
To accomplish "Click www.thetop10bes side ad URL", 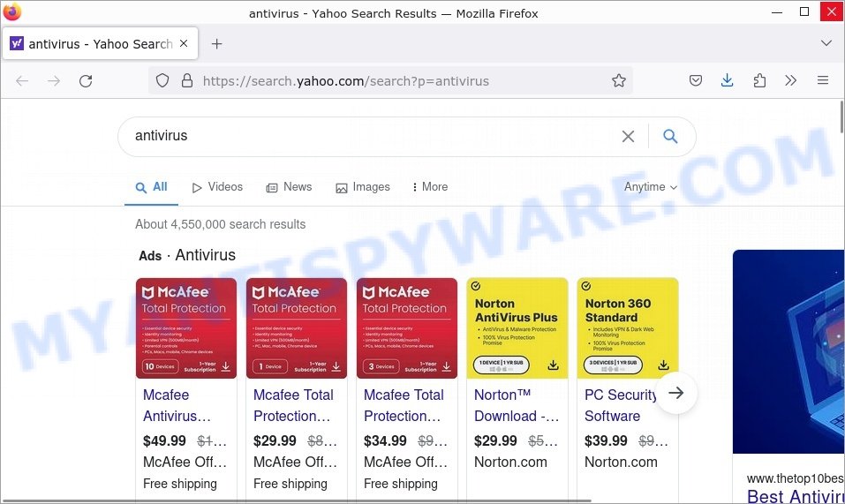I will pos(796,478).
